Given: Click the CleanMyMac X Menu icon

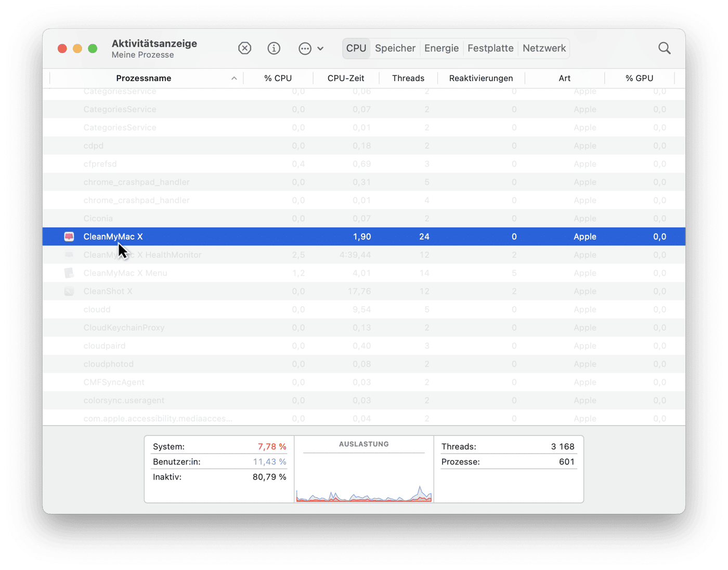Looking at the screenshot, I should click(x=69, y=273).
